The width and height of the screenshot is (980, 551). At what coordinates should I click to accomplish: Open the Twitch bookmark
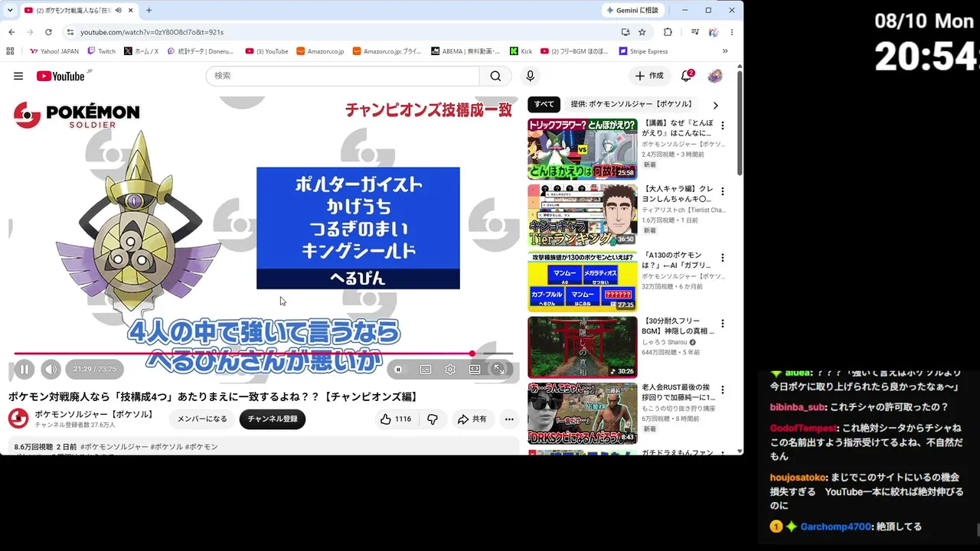[102, 51]
